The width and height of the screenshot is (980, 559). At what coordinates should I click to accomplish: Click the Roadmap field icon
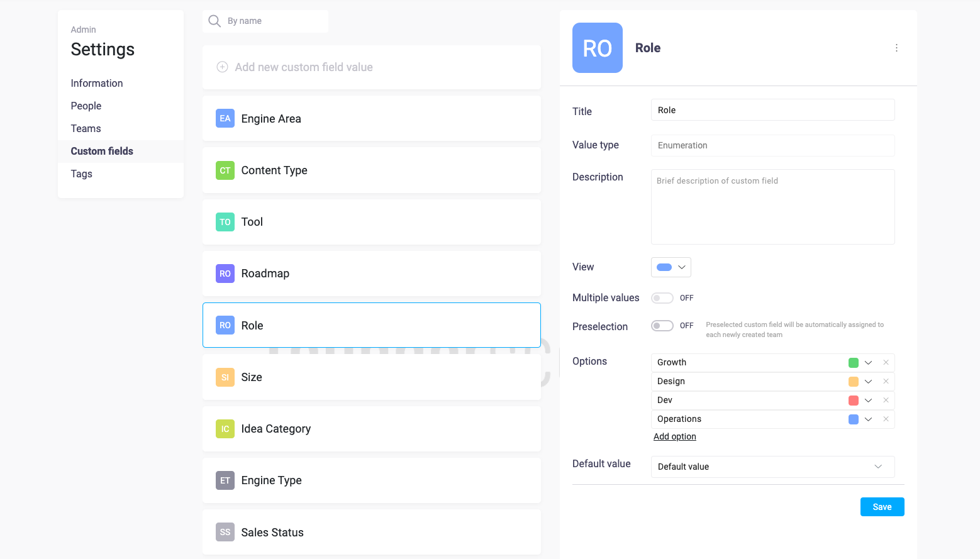pos(225,273)
